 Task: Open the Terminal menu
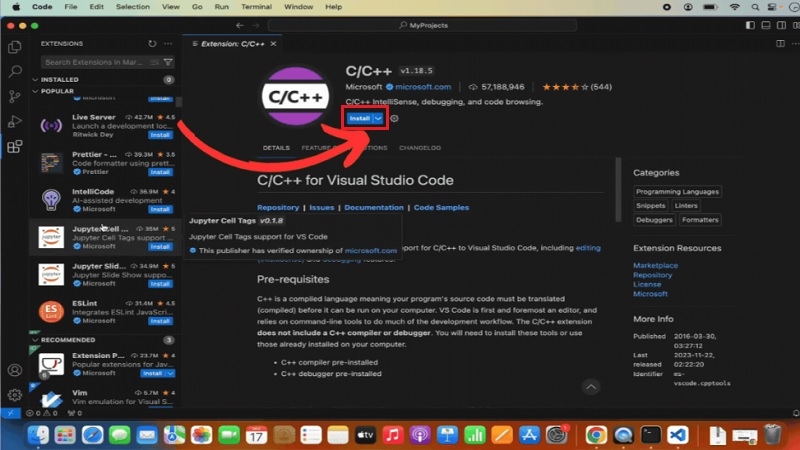pos(256,7)
